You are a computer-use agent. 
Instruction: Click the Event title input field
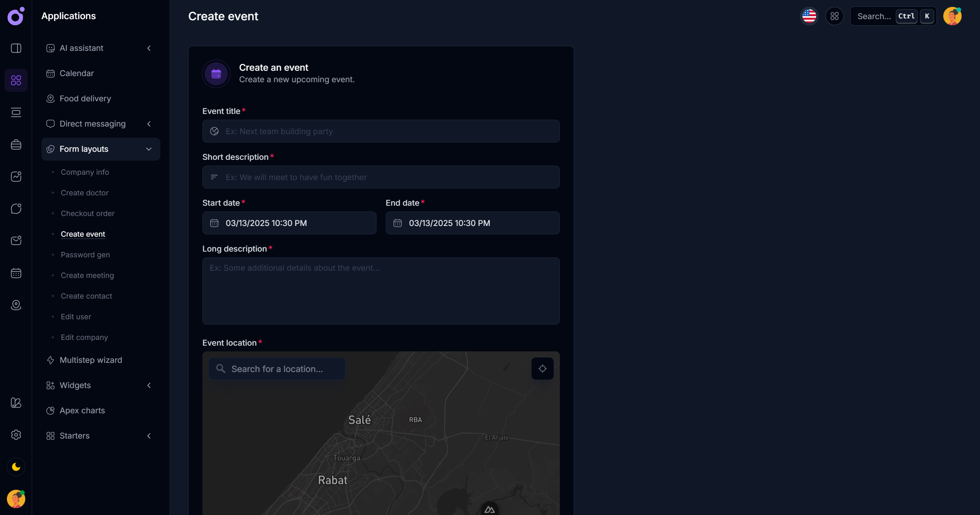click(x=381, y=131)
